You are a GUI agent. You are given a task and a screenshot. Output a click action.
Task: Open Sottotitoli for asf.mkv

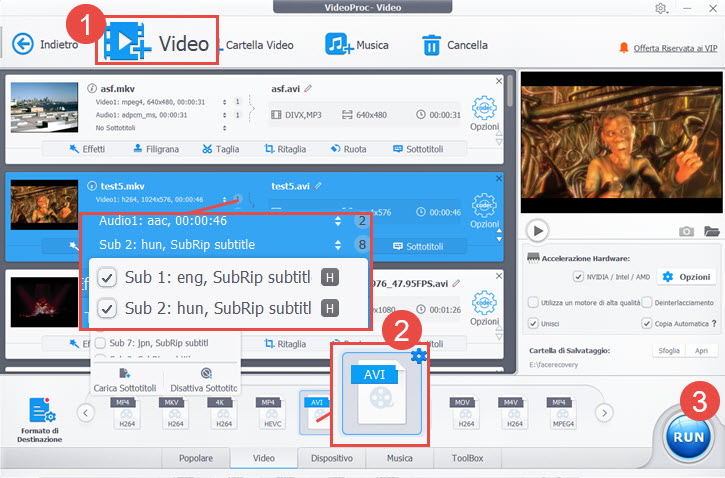coord(418,149)
